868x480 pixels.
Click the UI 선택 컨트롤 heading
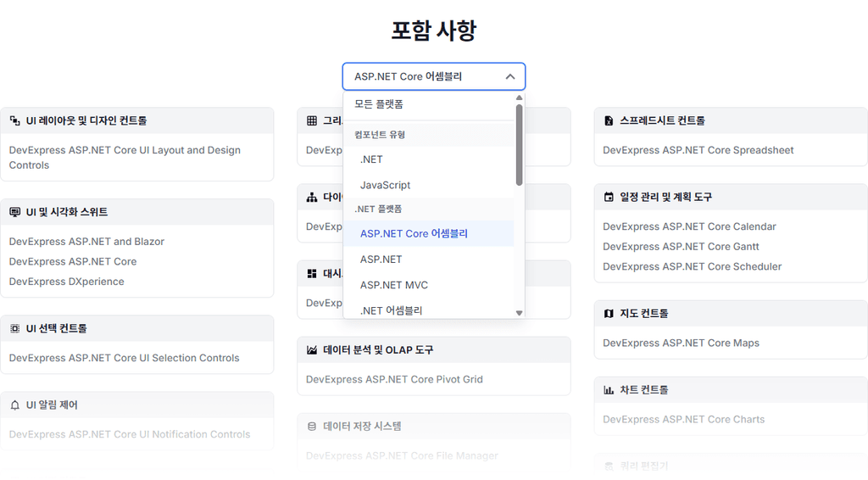click(x=57, y=328)
